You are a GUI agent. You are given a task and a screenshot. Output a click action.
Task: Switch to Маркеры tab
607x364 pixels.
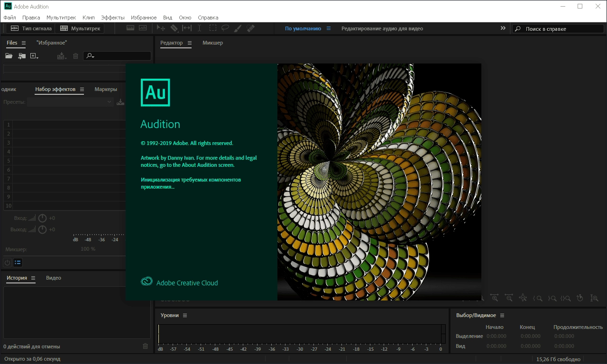106,89
